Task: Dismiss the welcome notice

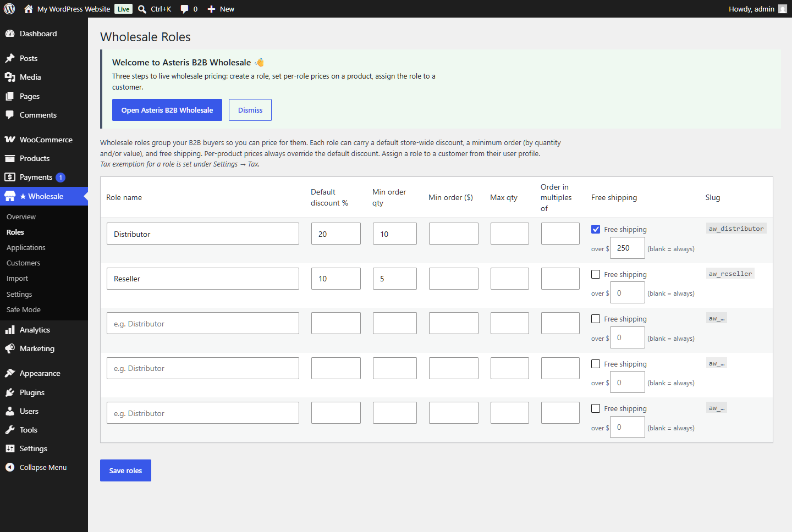Action: coord(250,110)
